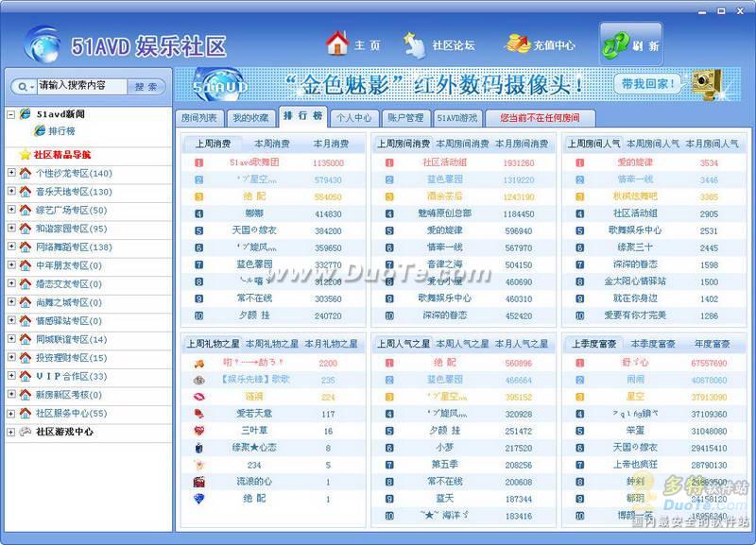Click the value 1135000 in 上周消费
This screenshot has height=545, width=756.
[328, 162]
